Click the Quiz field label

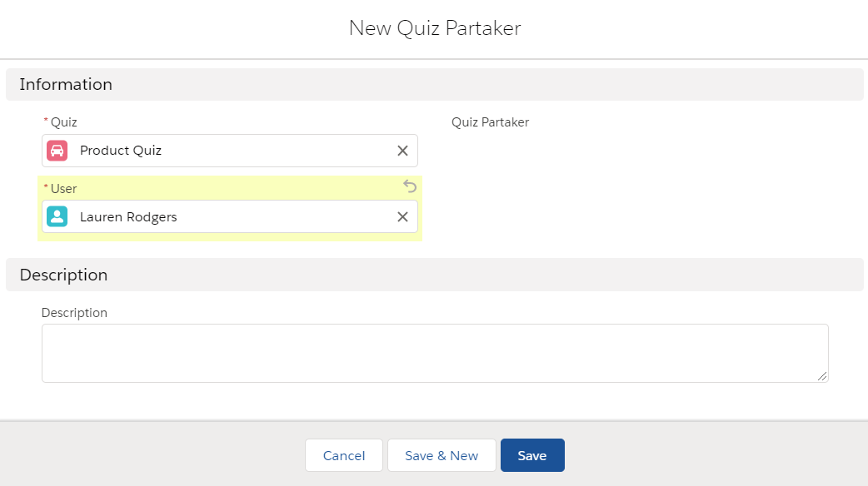click(x=64, y=121)
